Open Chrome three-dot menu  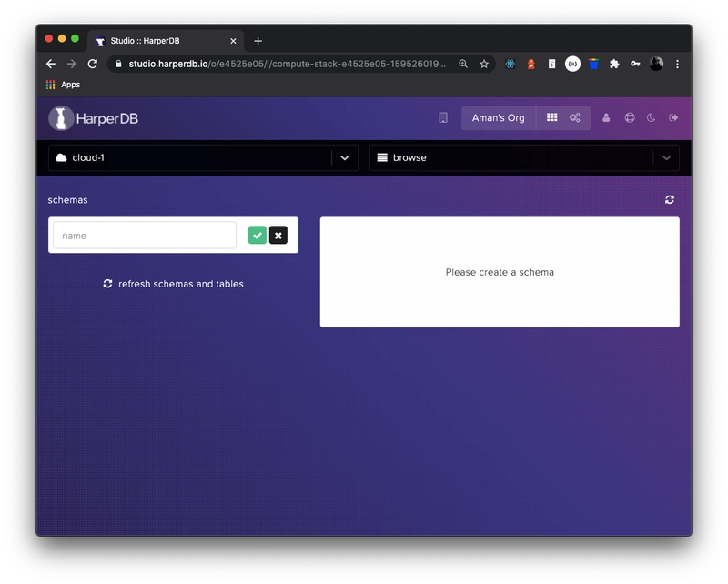coord(677,64)
